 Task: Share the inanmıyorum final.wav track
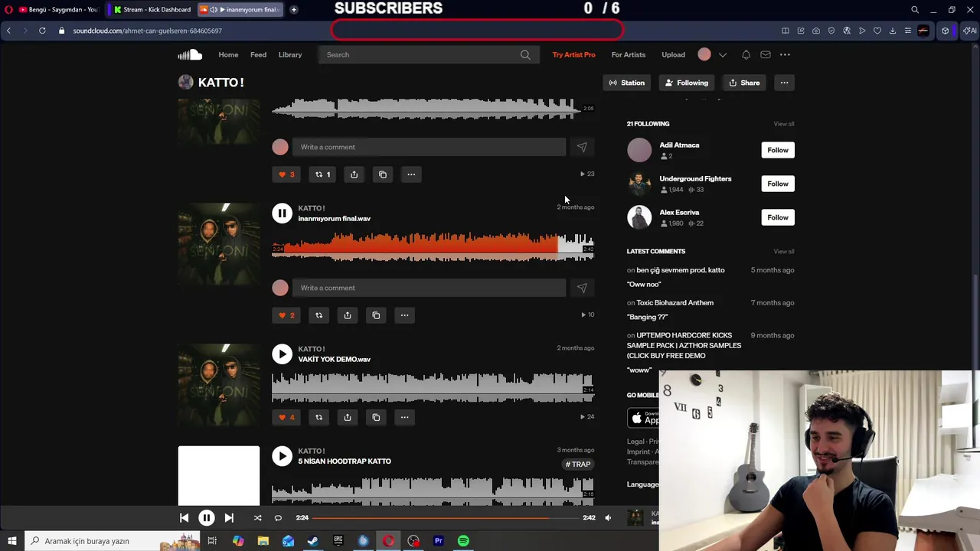point(348,315)
